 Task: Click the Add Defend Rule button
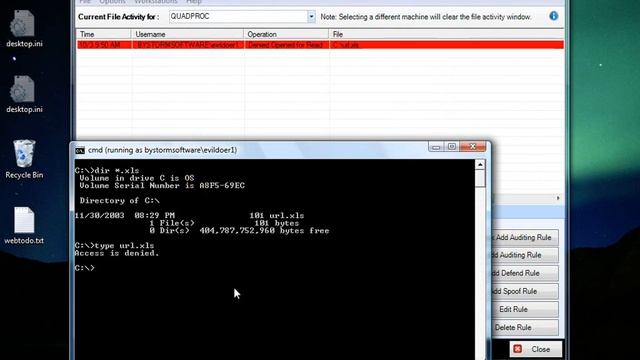coord(524,273)
